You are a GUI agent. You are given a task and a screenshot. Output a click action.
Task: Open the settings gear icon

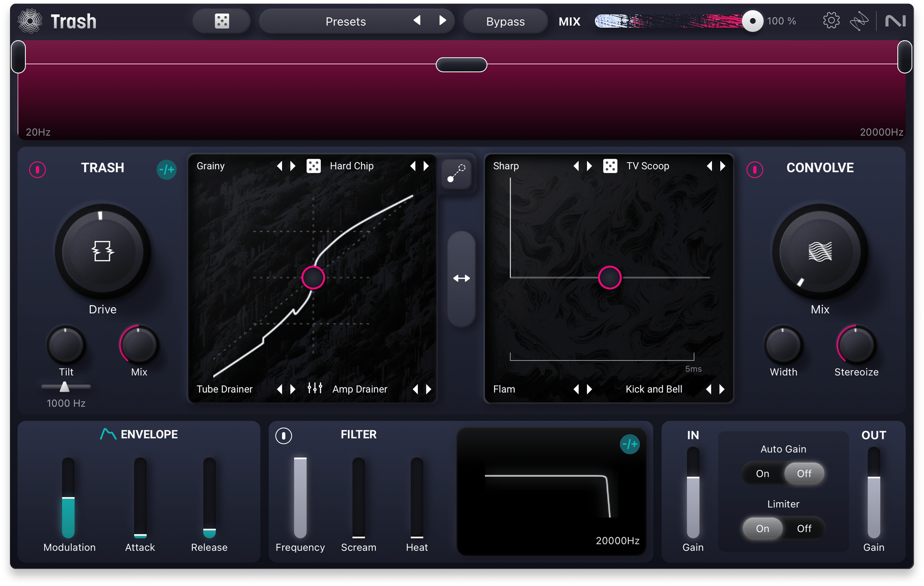point(831,21)
